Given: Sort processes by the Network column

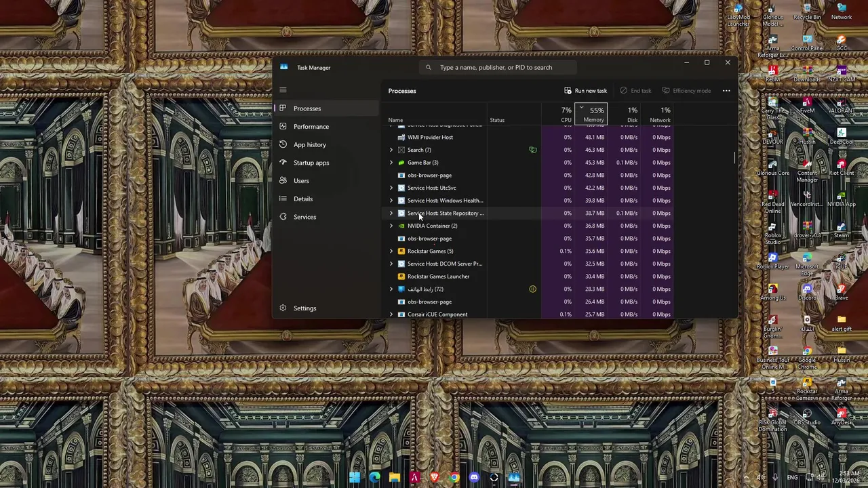Looking at the screenshot, I should tap(656, 114).
